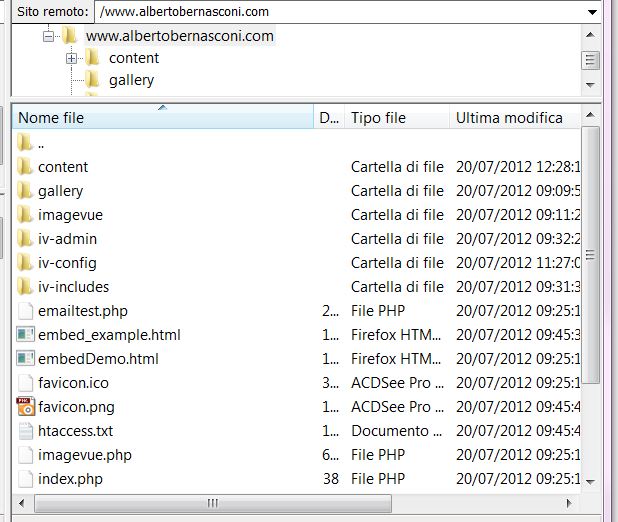Click the imagevue.php file icon
The height and width of the screenshot is (522, 618).
coord(25,455)
